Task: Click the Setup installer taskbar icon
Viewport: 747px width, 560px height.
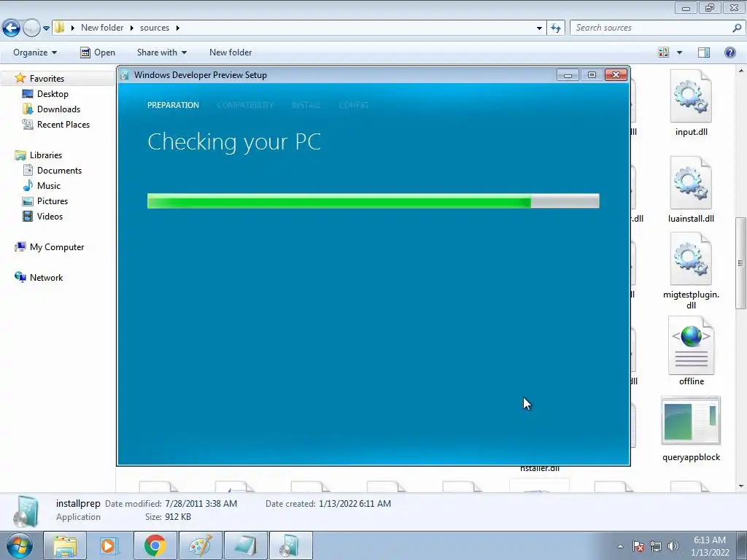Action: [290, 545]
